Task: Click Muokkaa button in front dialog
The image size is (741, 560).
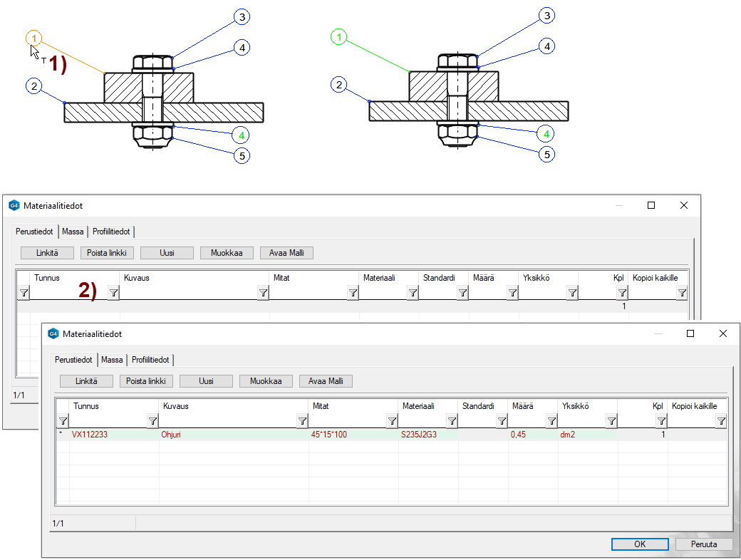Action: (266, 381)
